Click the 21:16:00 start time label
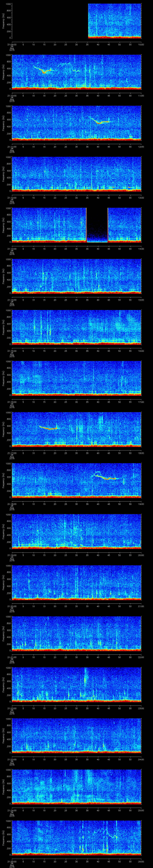 12,402
